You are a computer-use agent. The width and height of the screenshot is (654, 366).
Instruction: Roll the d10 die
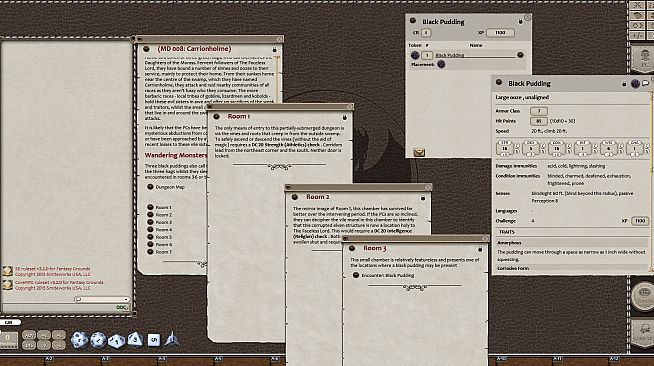[116, 341]
